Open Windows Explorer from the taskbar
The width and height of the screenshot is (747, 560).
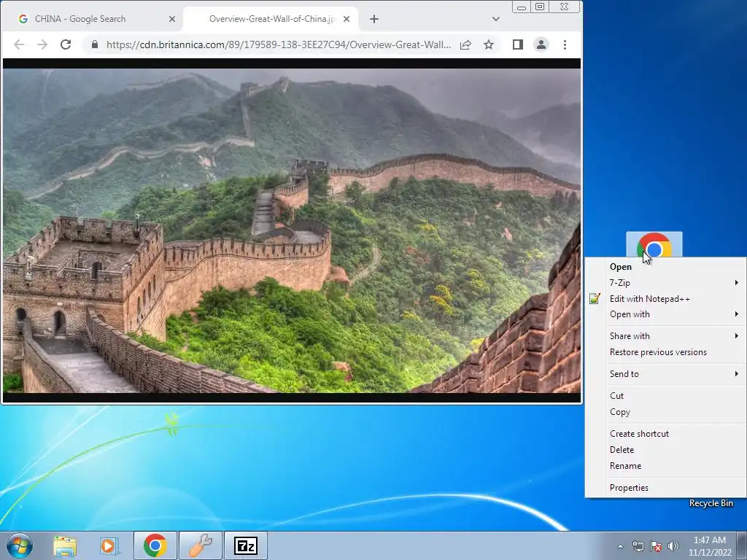(x=65, y=545)
